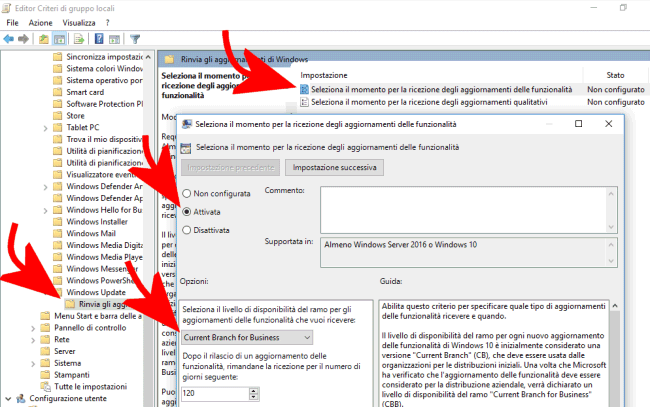Select the Menu Start e barra tree item
This screenshot has width=650, height=407.
98,316
